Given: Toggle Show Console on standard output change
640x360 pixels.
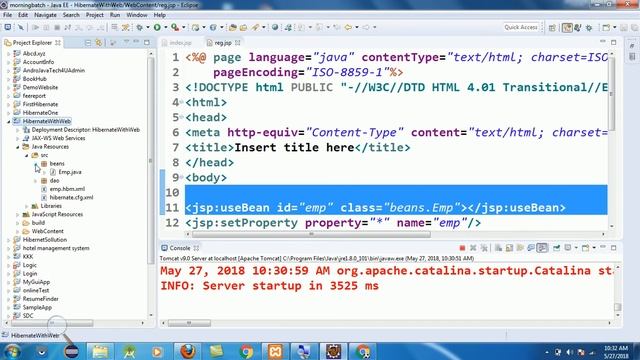Looking at the screenshot, I should [x=531, y=248].
